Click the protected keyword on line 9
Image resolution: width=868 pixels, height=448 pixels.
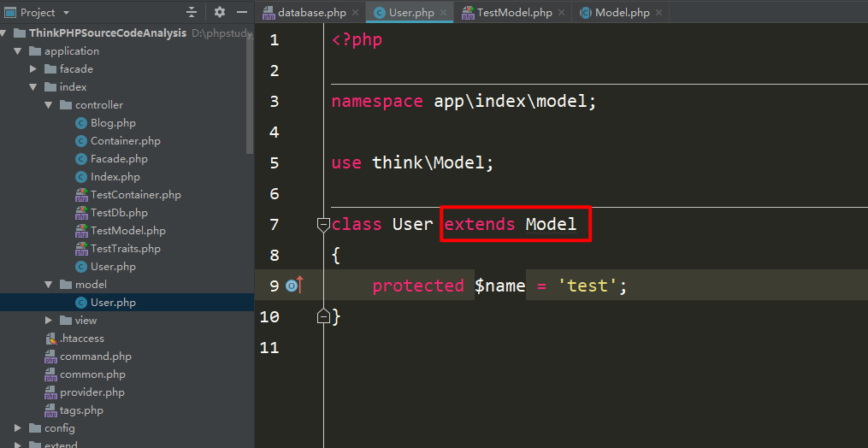point(418,286)
